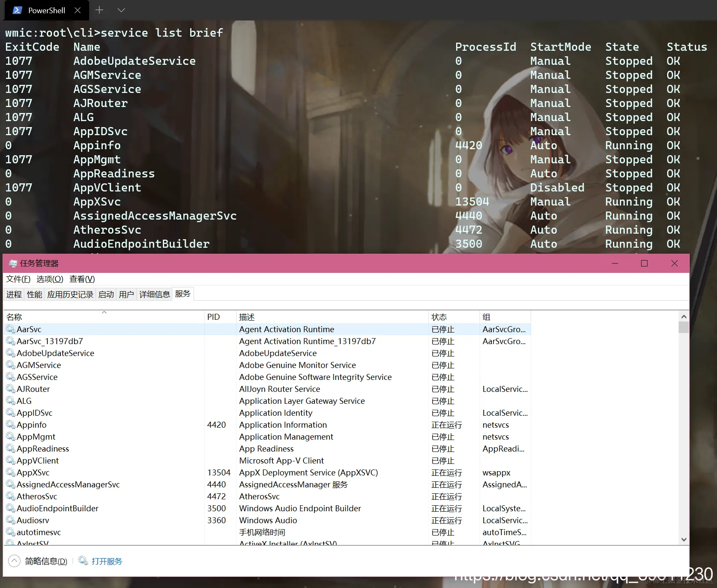Click the gear icon beside AarSvc_13197db7

click(x=11, y=341)
